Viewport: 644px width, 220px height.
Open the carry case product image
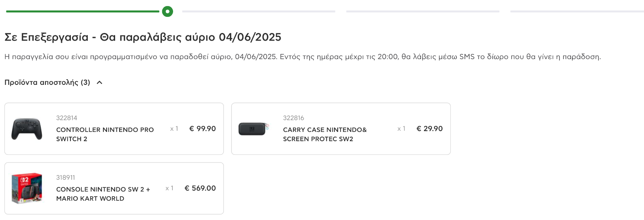254,129
